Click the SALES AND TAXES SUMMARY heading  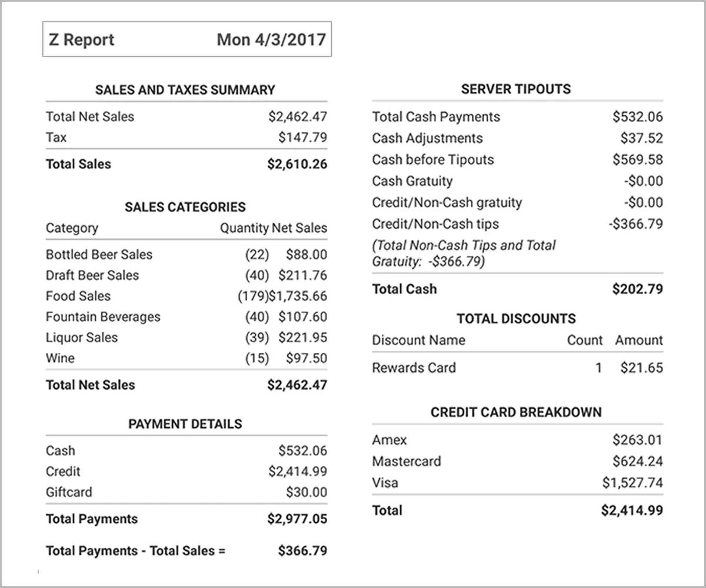click(x=185, y=90)
